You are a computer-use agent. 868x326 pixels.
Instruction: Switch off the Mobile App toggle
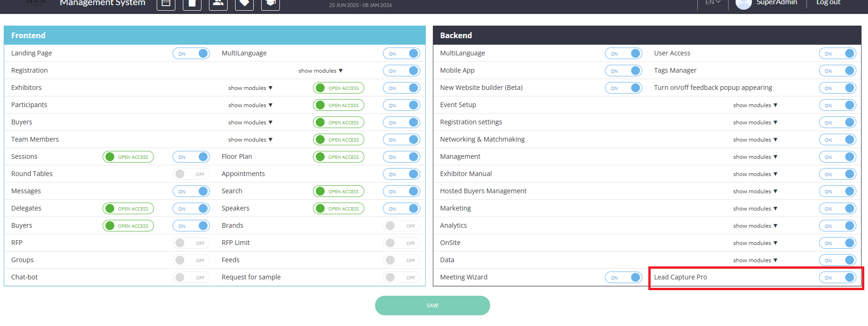point(624,71)
